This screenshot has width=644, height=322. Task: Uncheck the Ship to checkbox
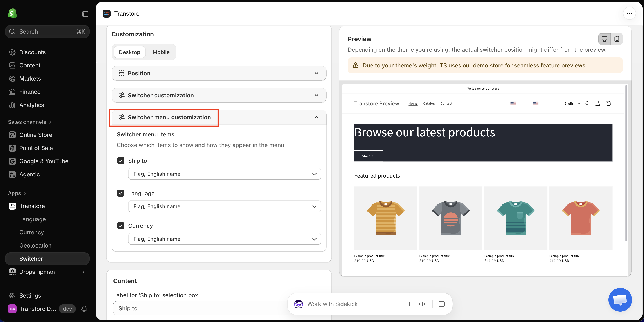121,161
